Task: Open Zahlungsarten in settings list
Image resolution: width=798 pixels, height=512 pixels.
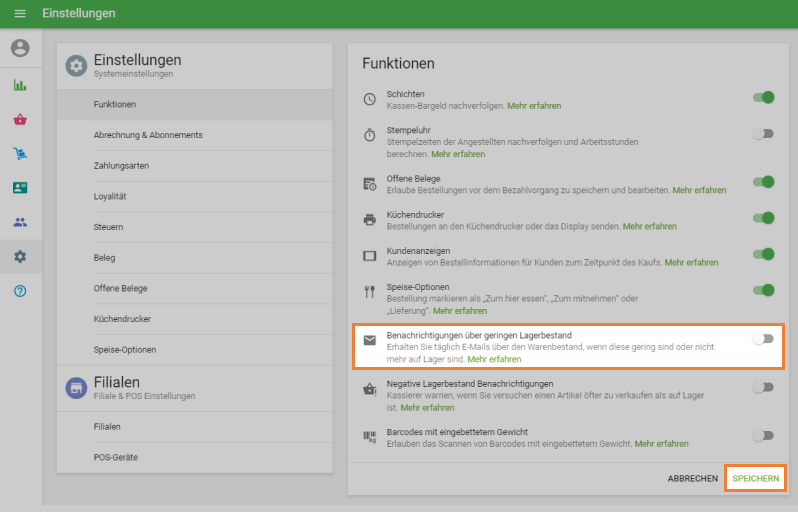Action: pos(121,166)
